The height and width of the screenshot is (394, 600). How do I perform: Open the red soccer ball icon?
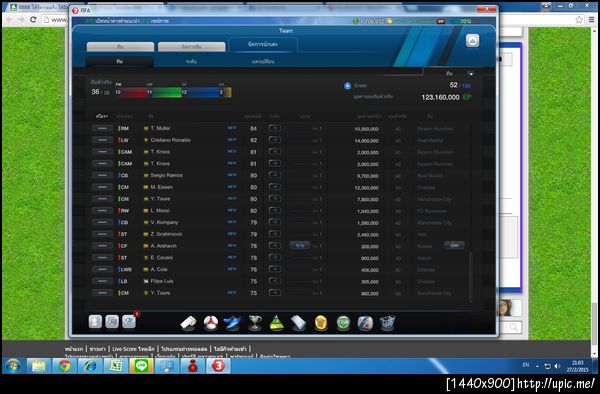[x=210, y=323]
